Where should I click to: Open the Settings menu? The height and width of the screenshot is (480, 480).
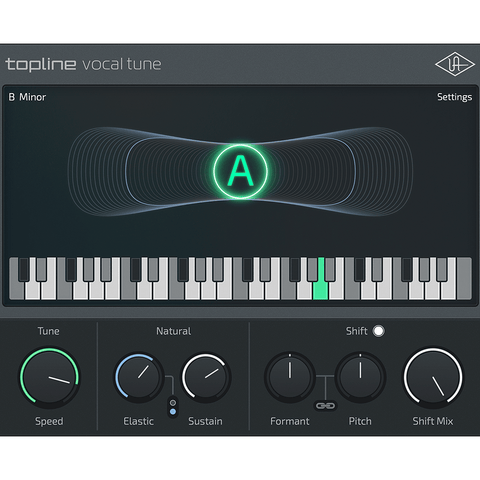[x=454, y=97]
